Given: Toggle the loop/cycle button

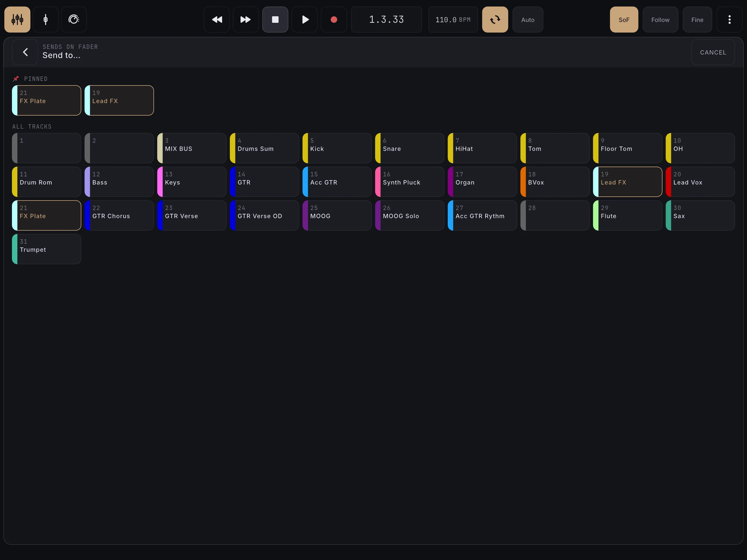Looking at the screenshot, I should [495, 20].
